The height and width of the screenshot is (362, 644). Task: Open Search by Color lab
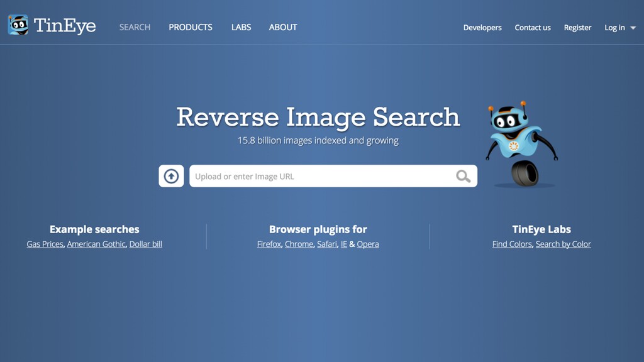(x=563, y=244)
